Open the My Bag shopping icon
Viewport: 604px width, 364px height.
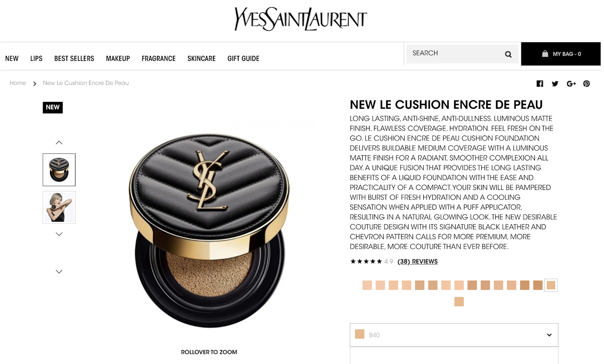(545, 54)
